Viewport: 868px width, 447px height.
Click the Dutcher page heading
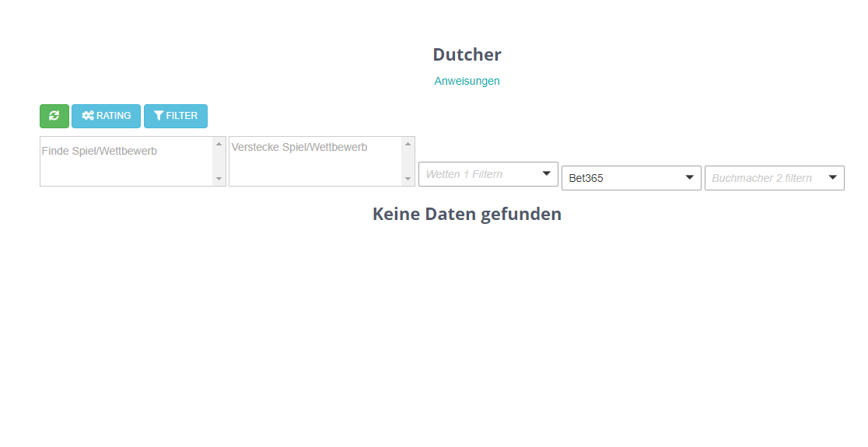point(467,54)
